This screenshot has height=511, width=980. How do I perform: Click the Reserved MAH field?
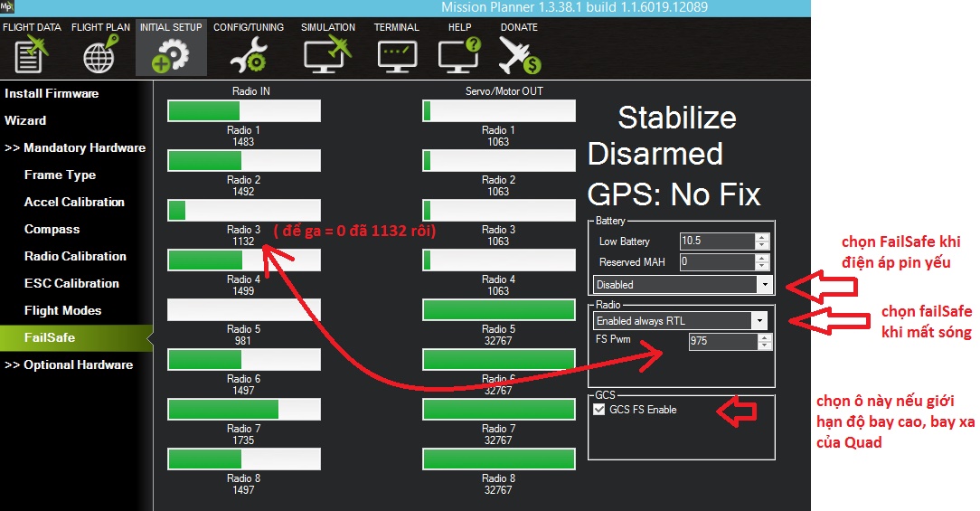point(718,261)
